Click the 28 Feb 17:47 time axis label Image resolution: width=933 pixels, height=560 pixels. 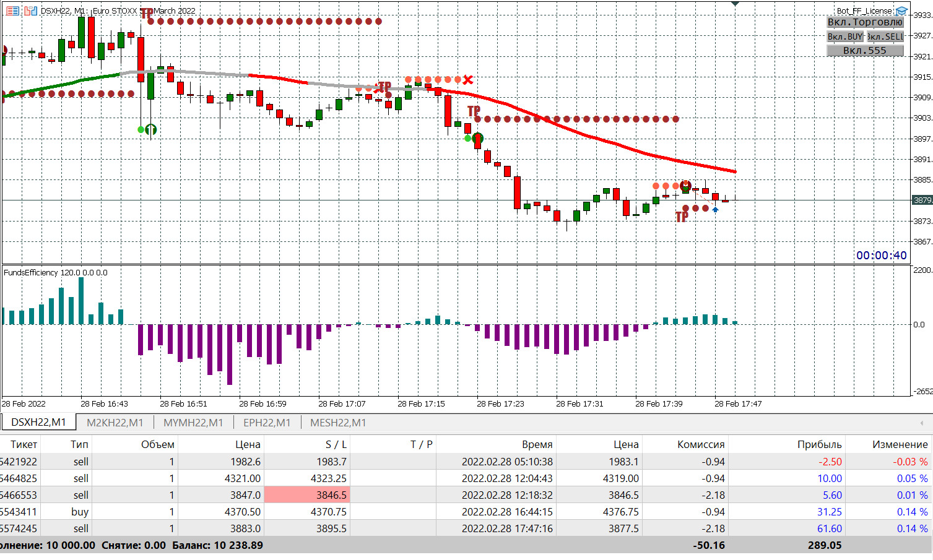coord(738,403)
